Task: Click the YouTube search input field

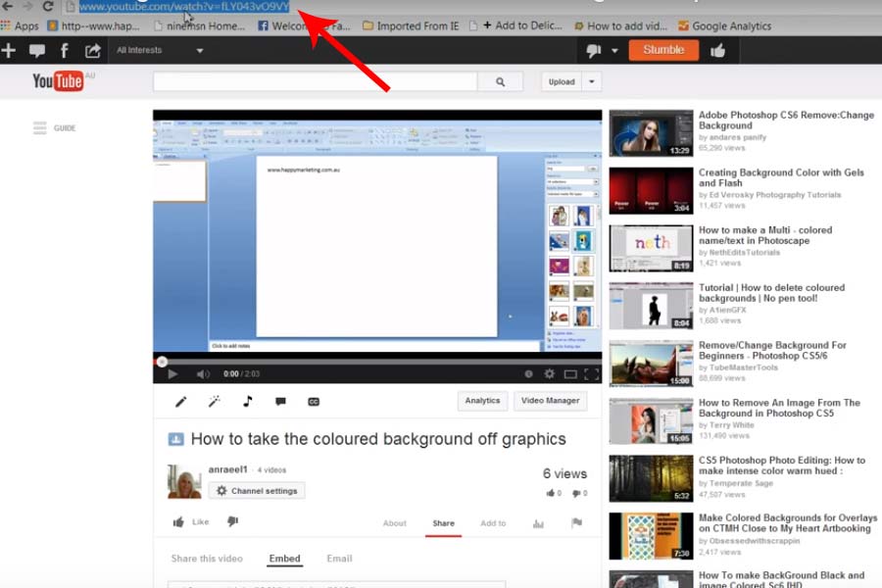Action: click(315, 81)
